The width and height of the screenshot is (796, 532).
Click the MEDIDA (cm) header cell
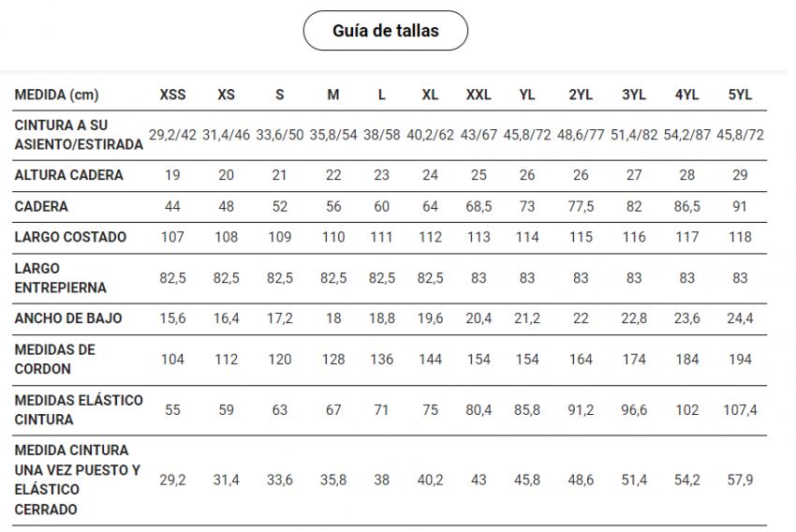point(56,95)
